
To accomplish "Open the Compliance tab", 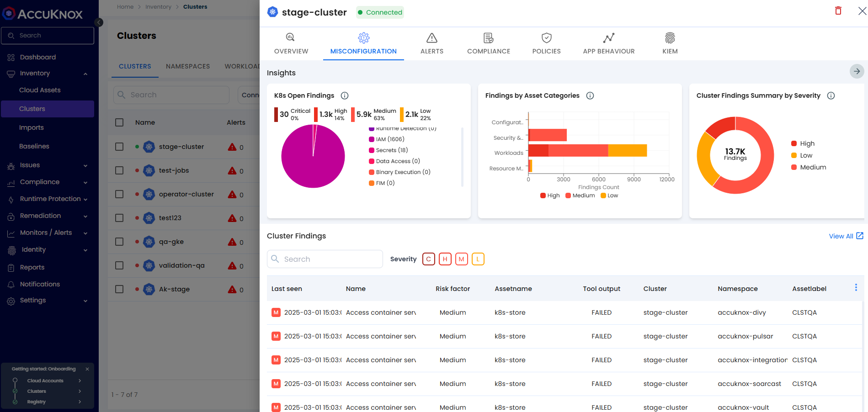I will 489,44.
